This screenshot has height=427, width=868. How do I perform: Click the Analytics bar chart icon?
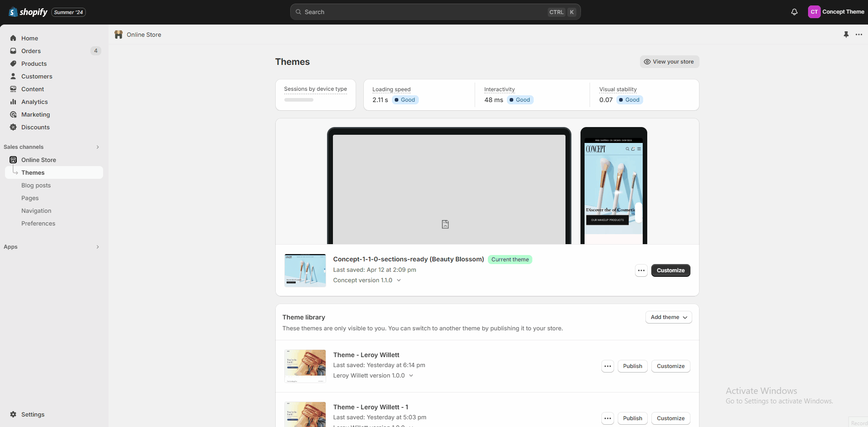(13, 102)
